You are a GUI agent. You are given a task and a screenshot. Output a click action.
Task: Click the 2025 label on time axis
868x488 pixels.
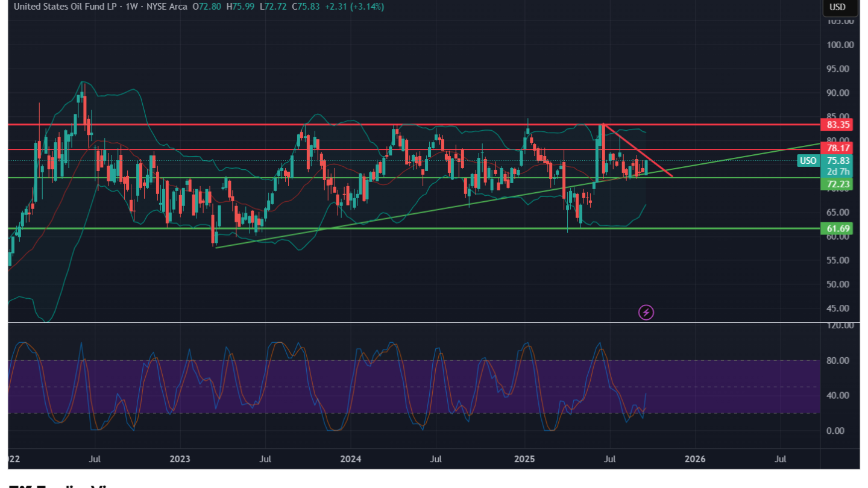pos(524,459)
